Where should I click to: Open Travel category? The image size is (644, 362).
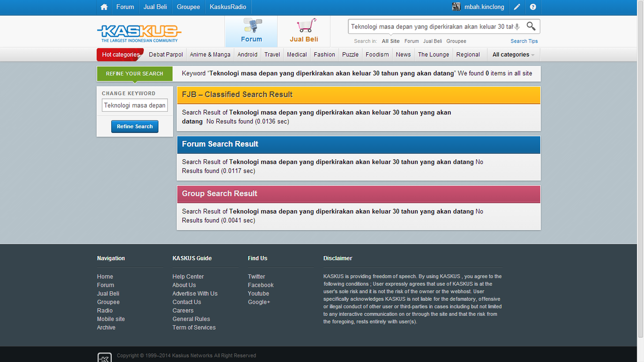coord(272,55)
